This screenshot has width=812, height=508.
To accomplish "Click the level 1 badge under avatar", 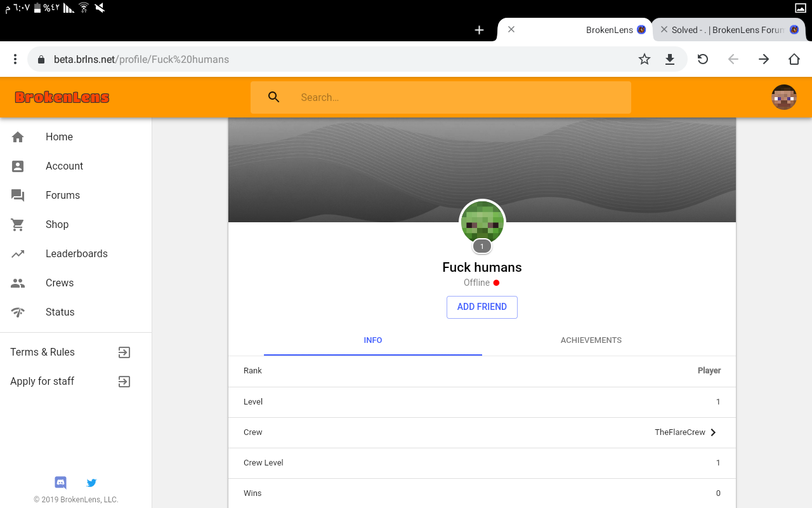I will [482, 246].
